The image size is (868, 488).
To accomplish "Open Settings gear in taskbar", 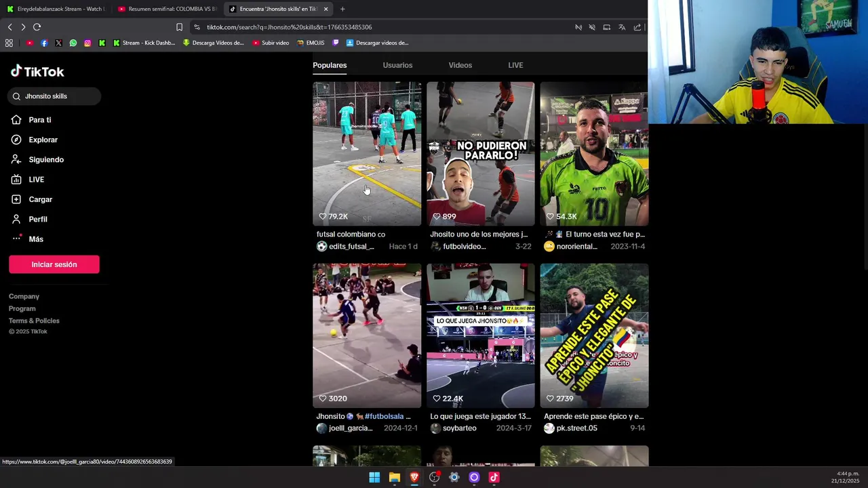I will (x=454, y=477).
